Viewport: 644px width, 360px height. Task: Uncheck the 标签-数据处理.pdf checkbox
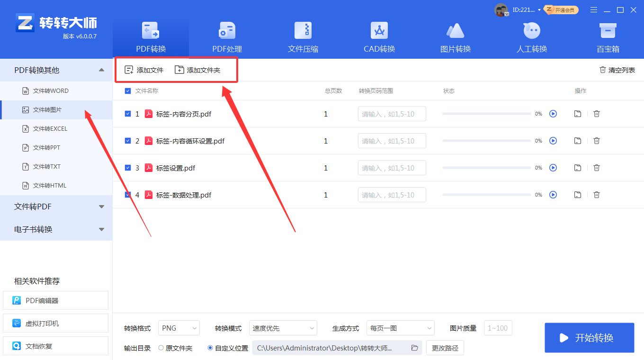(x=128, y=195)
